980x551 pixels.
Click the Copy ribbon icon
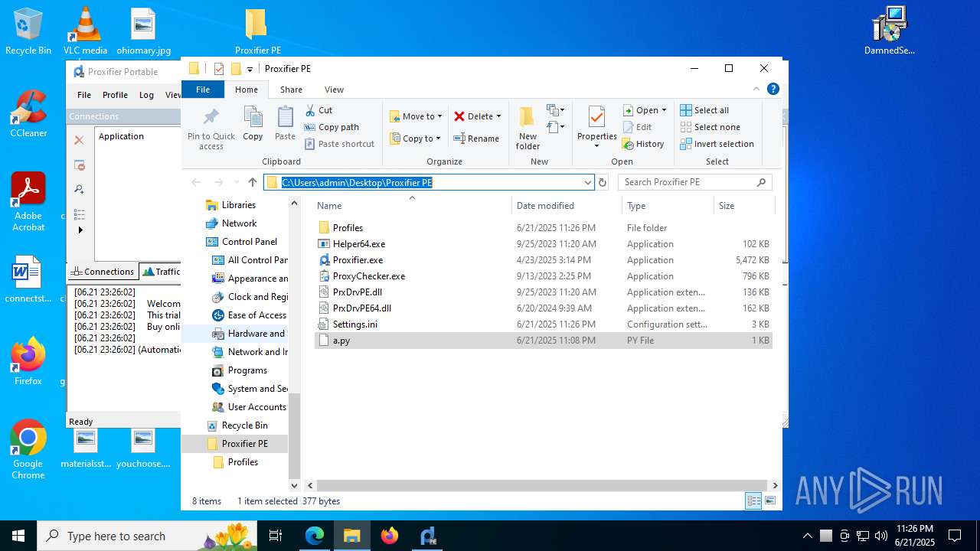point(253,124)
